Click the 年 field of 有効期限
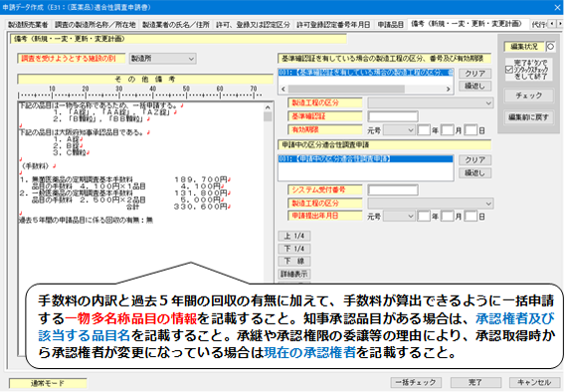Screen dimensions: 565x392 click(424, 130)
